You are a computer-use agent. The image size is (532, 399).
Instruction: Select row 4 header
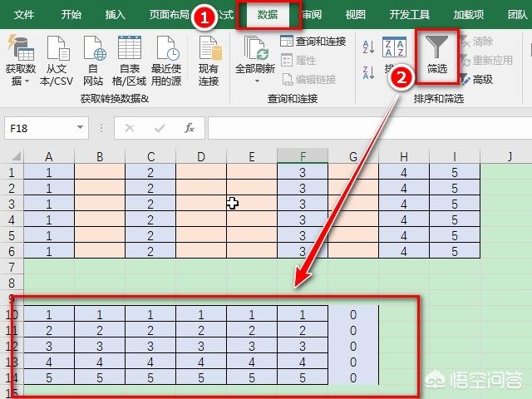[12, 219]
